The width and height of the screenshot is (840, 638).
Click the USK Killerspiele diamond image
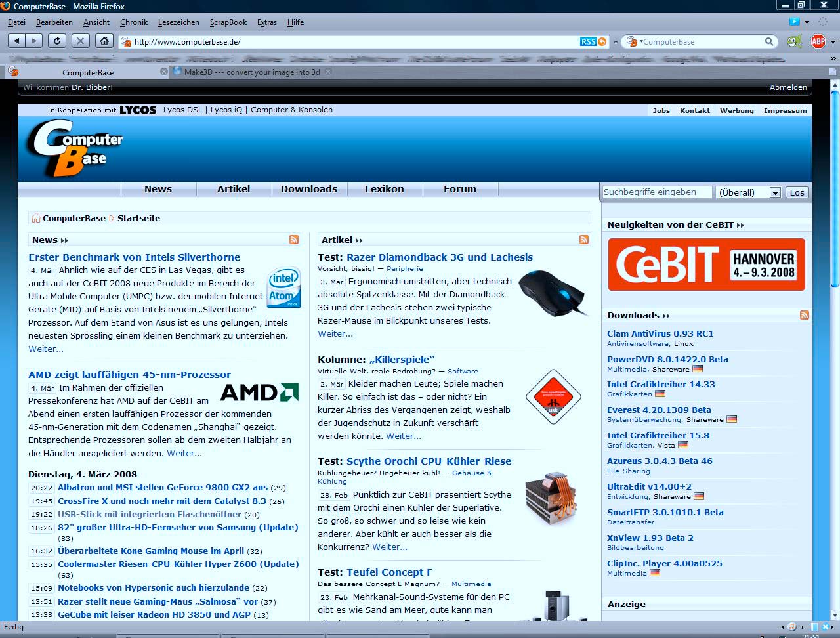(553, 396)
